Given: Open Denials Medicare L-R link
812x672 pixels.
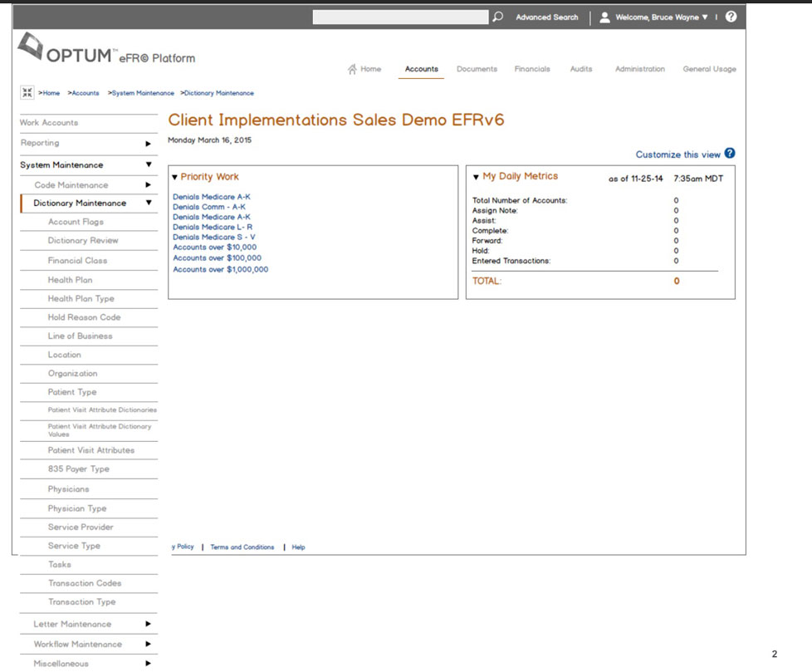Looking at the screenshot, I should coord(213,227).
